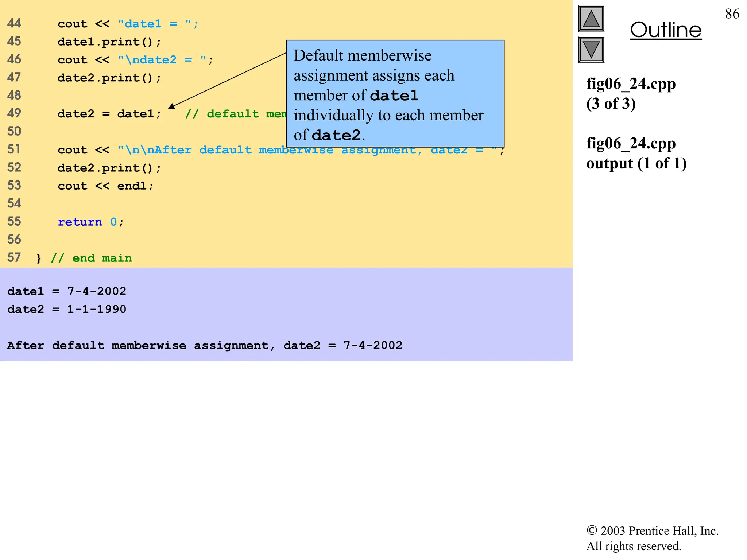This screenshot has height=560, width=747.
Task: Click the bold date1 word in callout
Action: click(394, 96)
